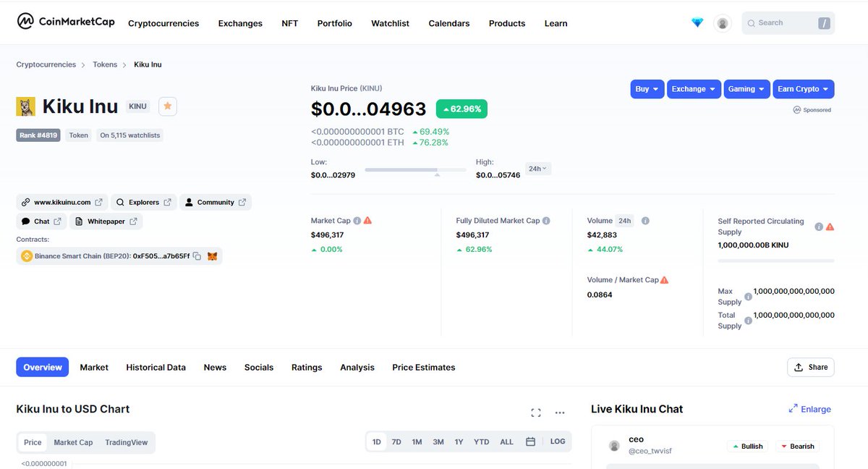
Task: Select Bearish sentiment
Action: [x=797, y=447]
